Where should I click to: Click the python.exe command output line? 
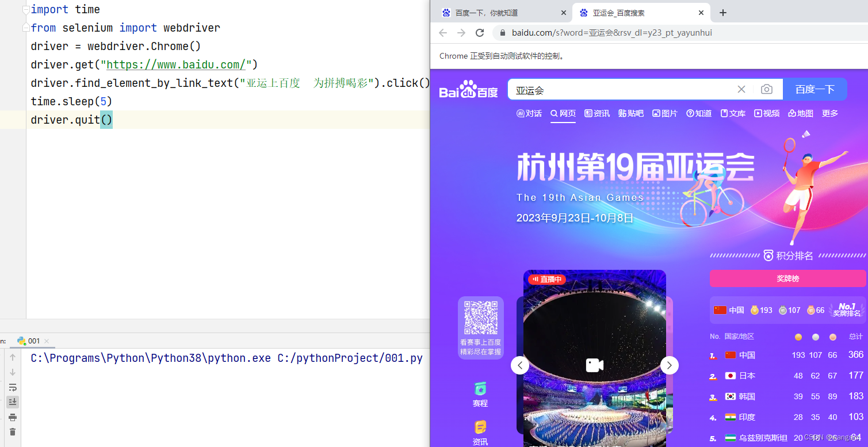tap(227, 358)
